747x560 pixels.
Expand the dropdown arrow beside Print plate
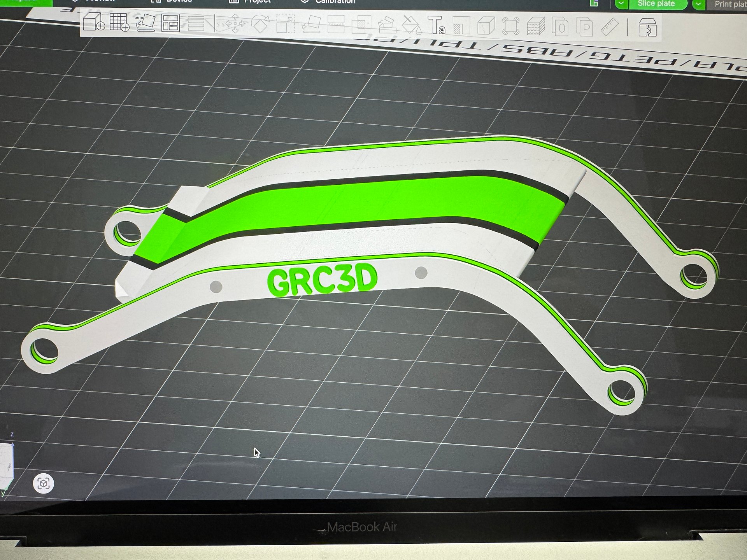pos(698,4)
